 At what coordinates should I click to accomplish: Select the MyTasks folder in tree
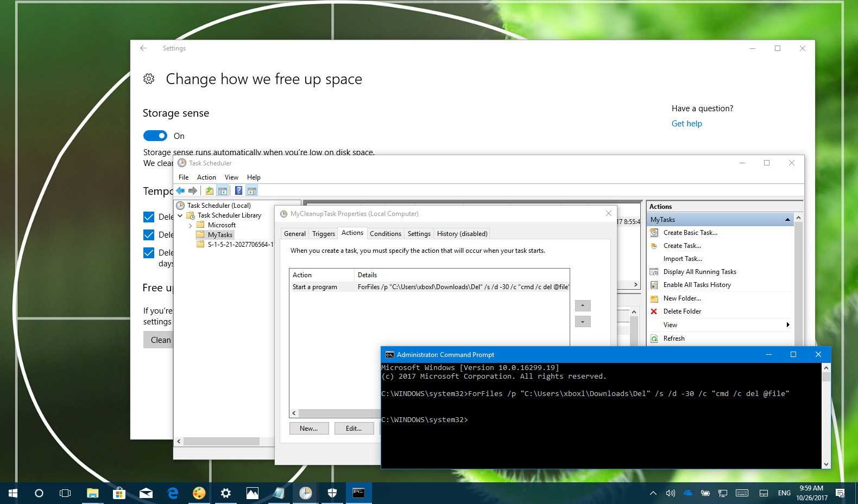220,235
